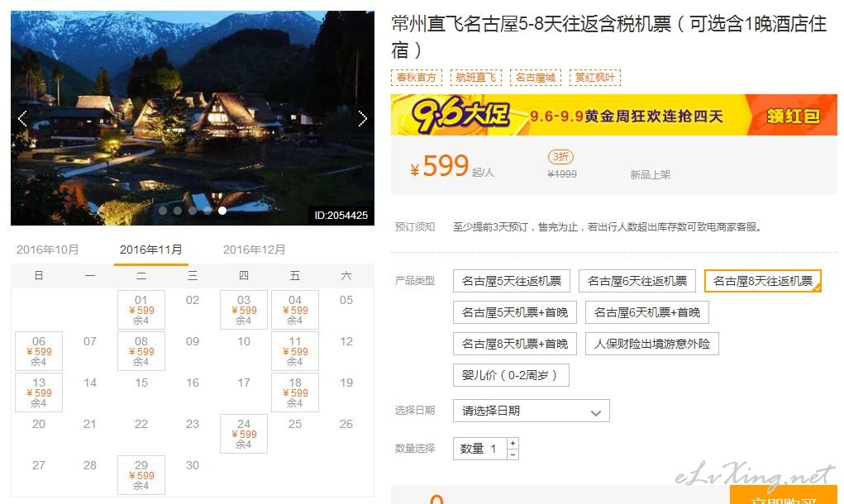Open the 请选择日期 date dropdown

pyautogui.click(x=532, y=411)
